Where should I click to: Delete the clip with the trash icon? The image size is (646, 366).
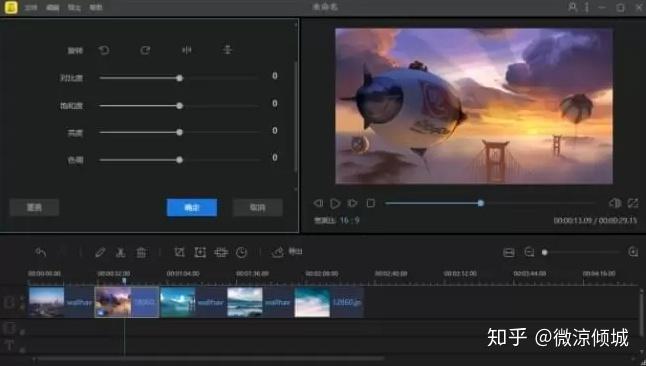(141, 252)
